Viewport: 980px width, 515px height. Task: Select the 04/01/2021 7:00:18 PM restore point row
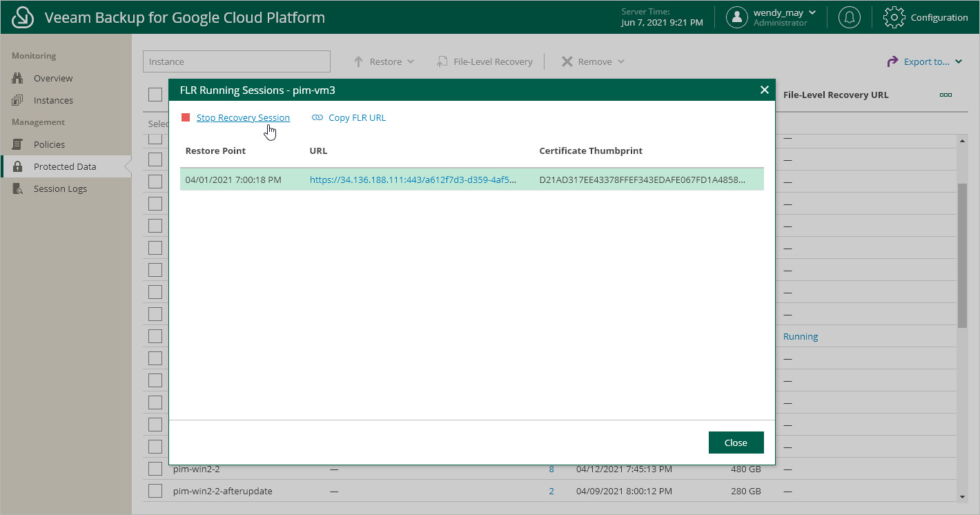point(472,179)
